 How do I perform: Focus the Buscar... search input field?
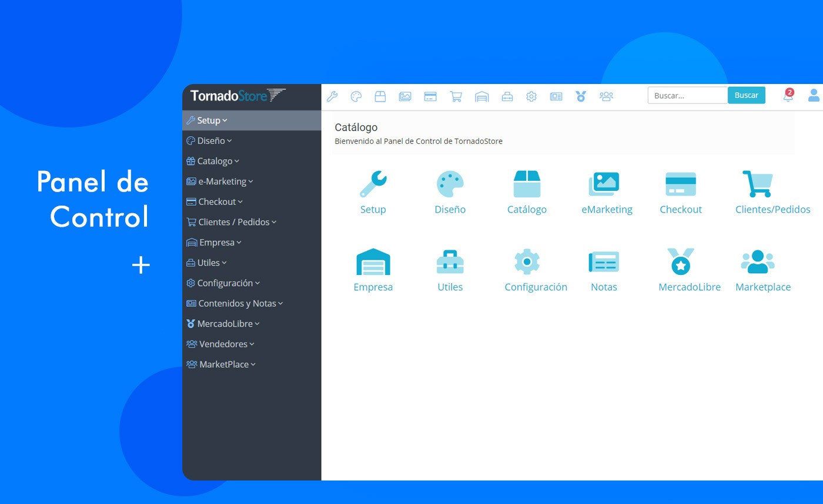(688, 95)
